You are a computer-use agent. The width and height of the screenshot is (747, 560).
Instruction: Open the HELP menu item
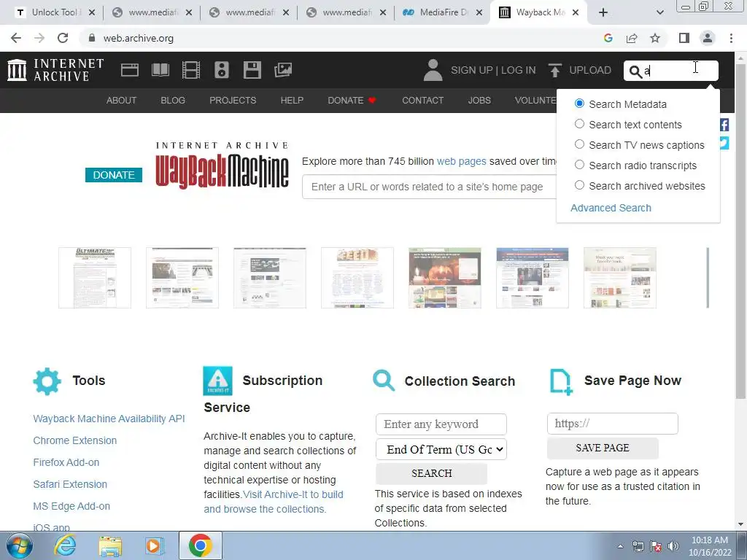[292, 101]
